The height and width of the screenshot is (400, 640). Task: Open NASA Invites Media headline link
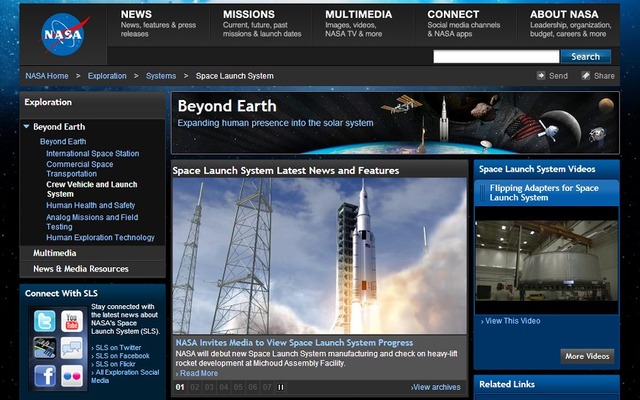coord(294,343)
